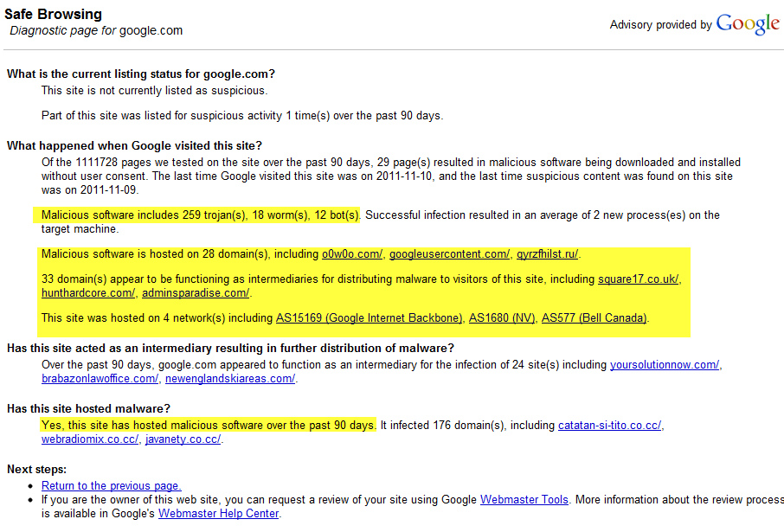Open the AS1680 (NV) network link
Screen dimensions: 784x532
[502, 318]
